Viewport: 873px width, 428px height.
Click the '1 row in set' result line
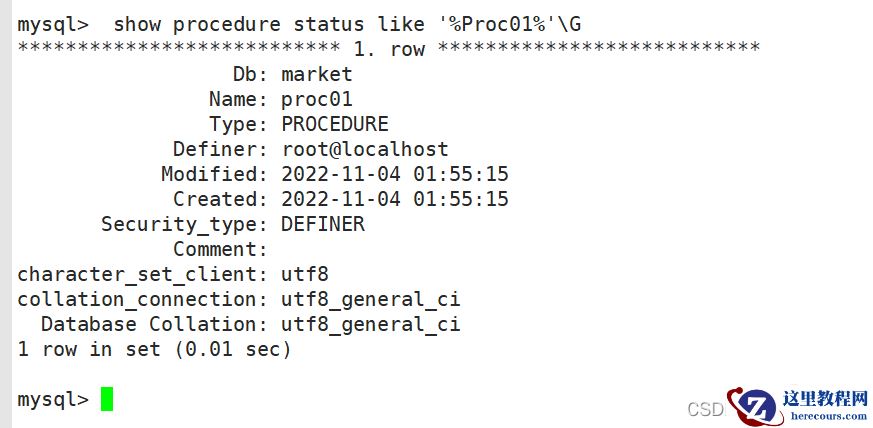tap(154, 349)
